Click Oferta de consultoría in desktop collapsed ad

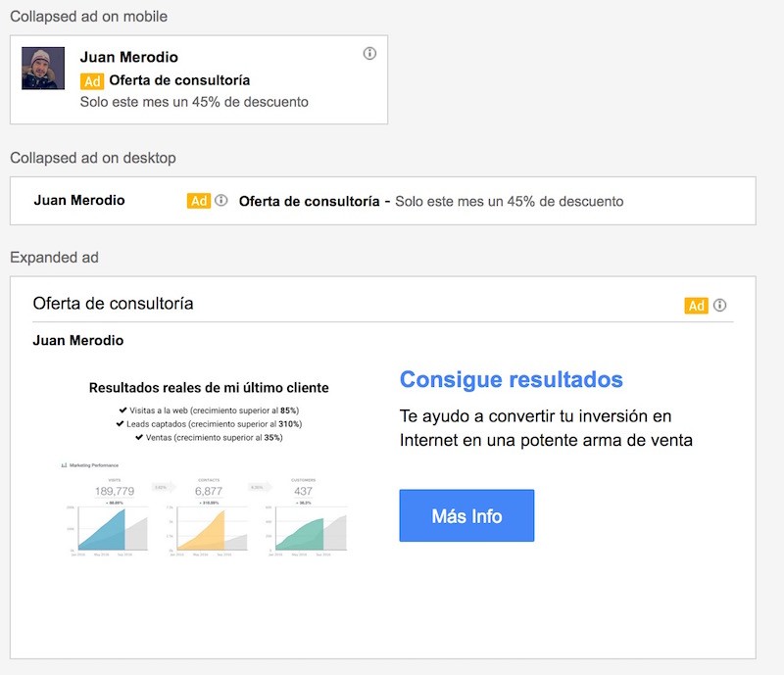click(x=309, y=201)
